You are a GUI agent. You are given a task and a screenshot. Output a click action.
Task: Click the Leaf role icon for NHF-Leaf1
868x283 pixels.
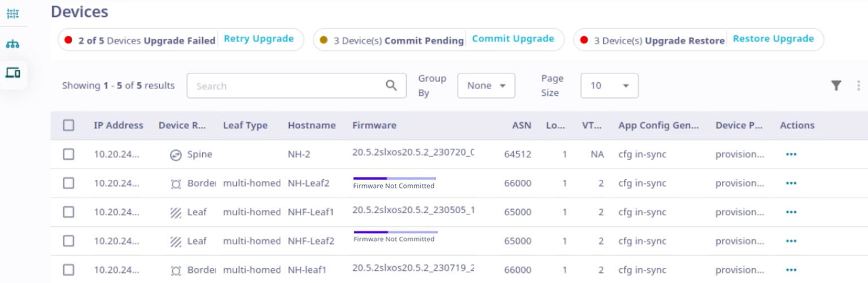176,213
